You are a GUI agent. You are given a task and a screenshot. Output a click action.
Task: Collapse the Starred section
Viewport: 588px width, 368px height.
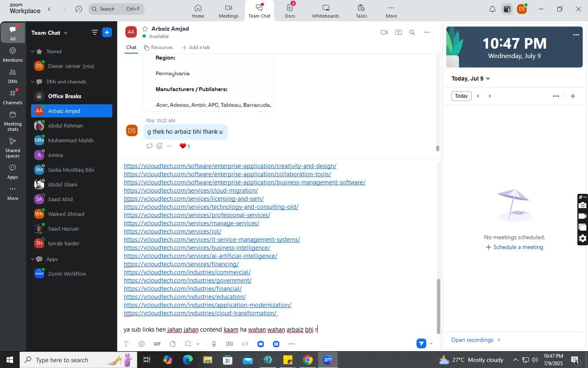point(33,52)
